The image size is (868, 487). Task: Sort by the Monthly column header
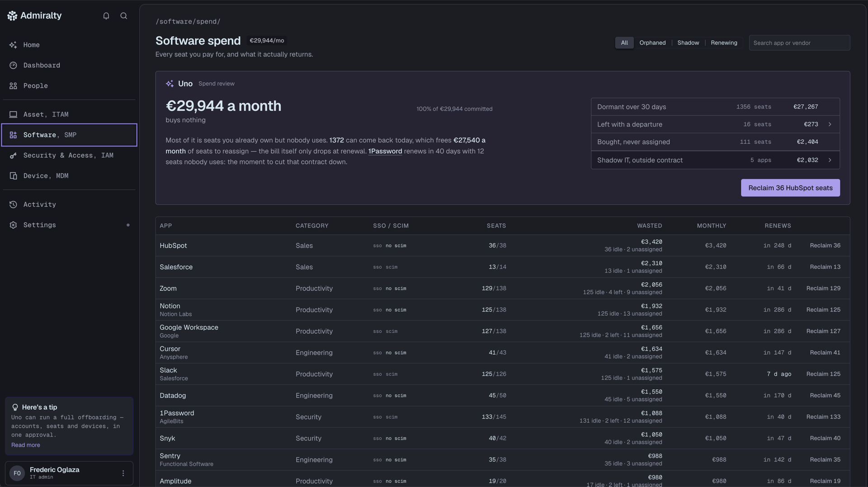coord(712,226)
